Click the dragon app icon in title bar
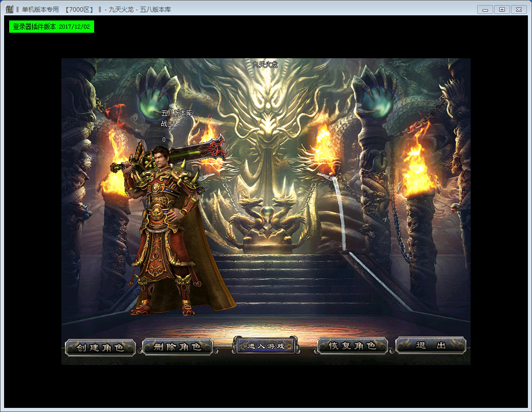This screenshot has height=412, width=532. [x=10, y=9]
